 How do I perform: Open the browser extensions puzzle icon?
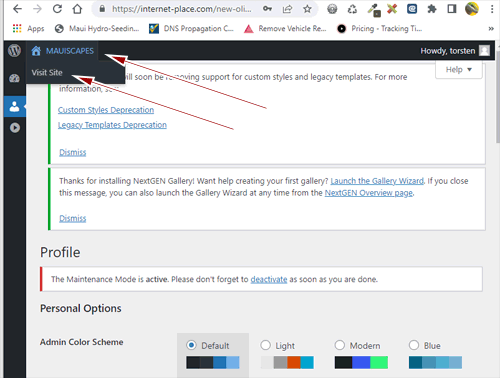[x=432, y=9]
